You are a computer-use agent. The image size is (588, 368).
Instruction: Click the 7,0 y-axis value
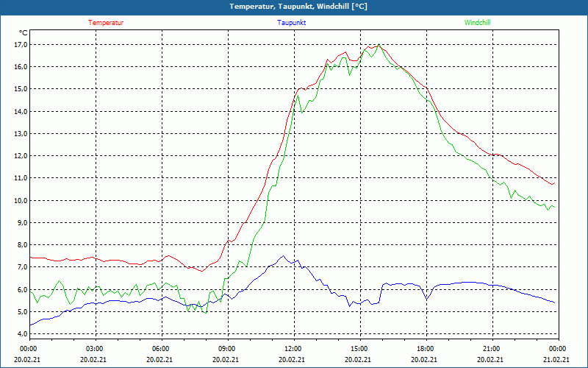23,267
